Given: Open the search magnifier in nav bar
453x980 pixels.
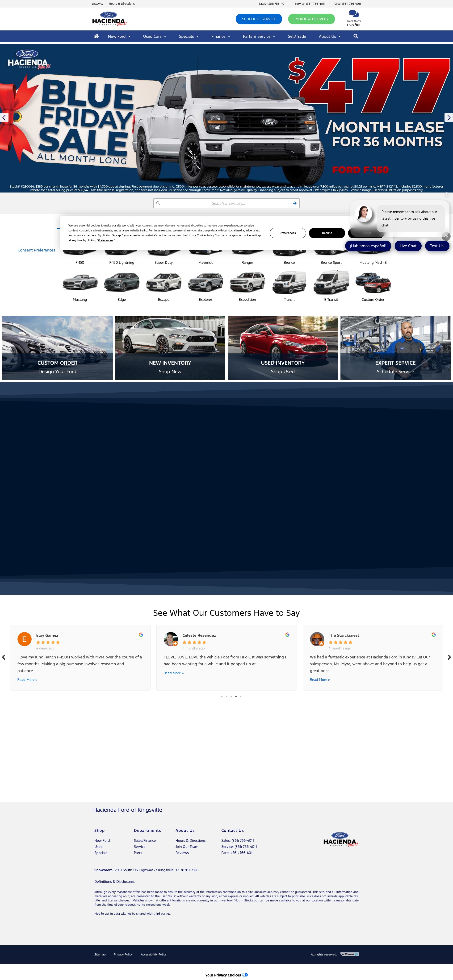Looking at the screenshot, I should point(356,36).
